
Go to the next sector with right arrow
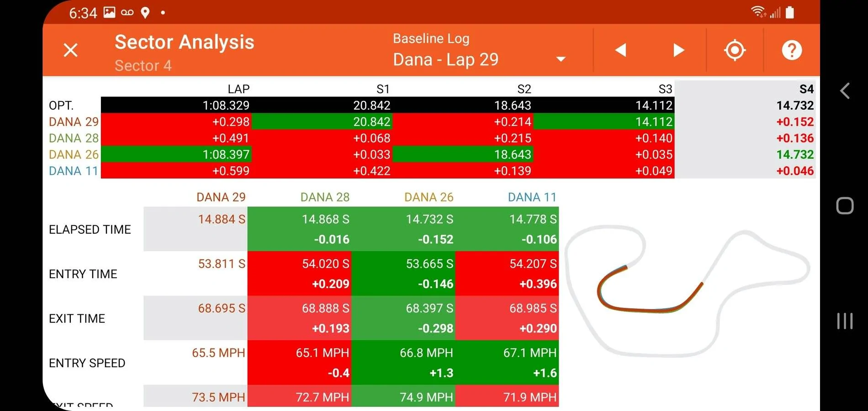pos(679,50)
